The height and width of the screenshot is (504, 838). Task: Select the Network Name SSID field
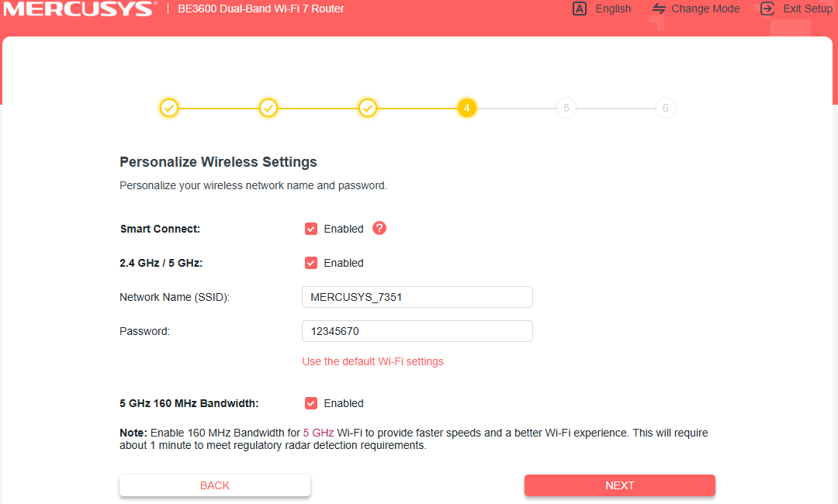417,296
